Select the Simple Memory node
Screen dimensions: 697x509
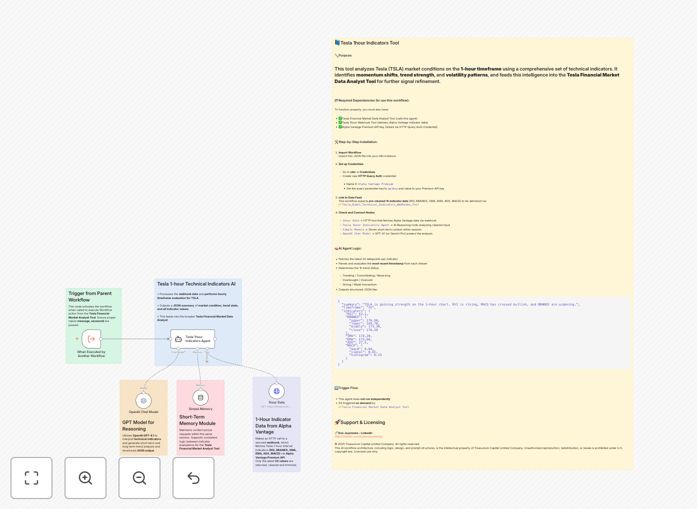[200, 397]
